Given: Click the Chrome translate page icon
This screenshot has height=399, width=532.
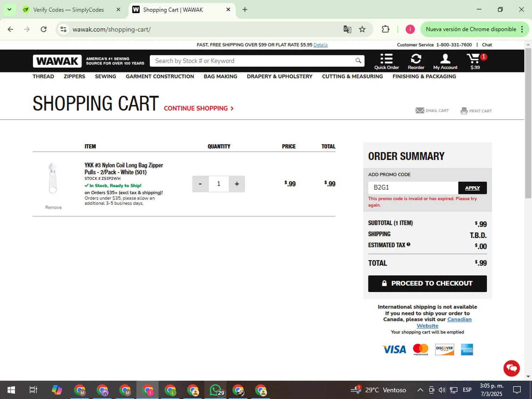Looking at the screenshot, I should point(347,29).
